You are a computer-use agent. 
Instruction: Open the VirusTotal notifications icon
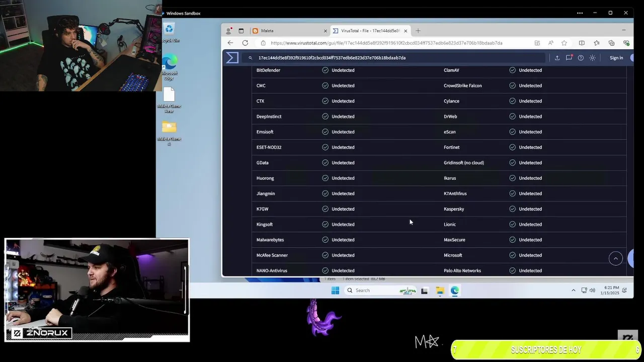pyautogui.click(x=569, y=58)
